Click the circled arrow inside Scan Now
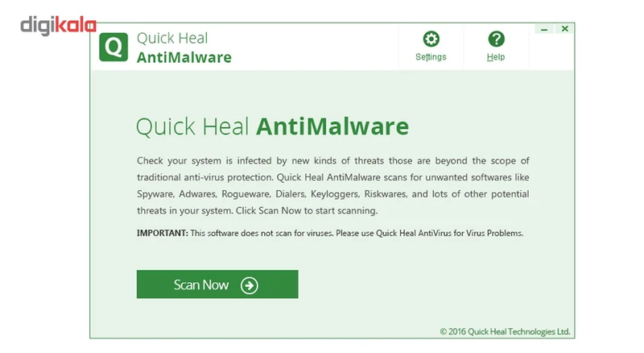Viewport: 644px width, 353px height. point(250,285)
